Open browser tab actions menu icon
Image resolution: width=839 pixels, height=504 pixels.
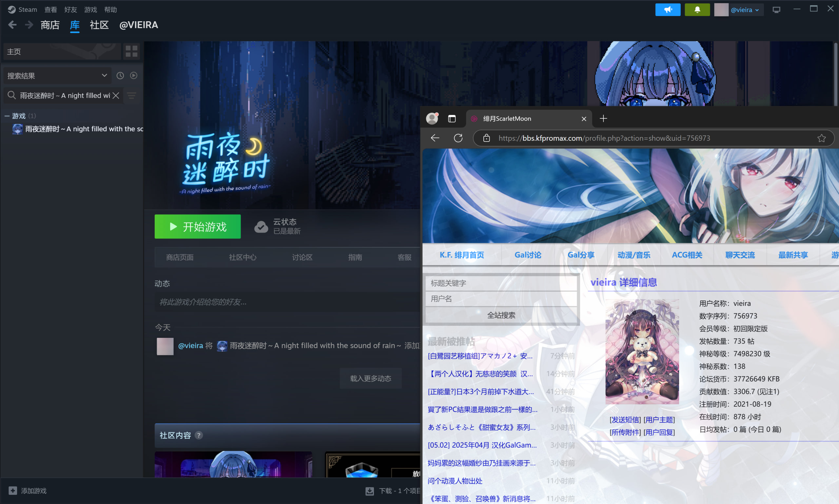coord(452,119)
